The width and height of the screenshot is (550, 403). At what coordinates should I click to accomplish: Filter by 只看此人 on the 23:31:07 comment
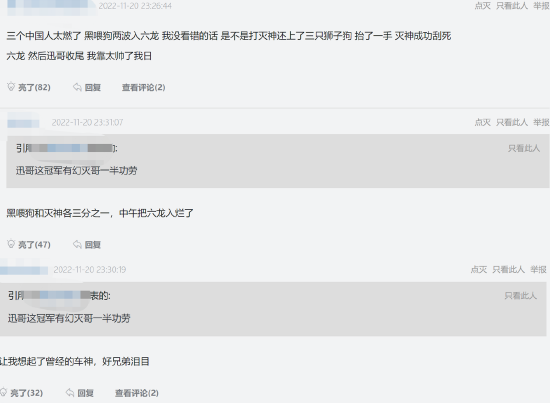pos(512,122)
